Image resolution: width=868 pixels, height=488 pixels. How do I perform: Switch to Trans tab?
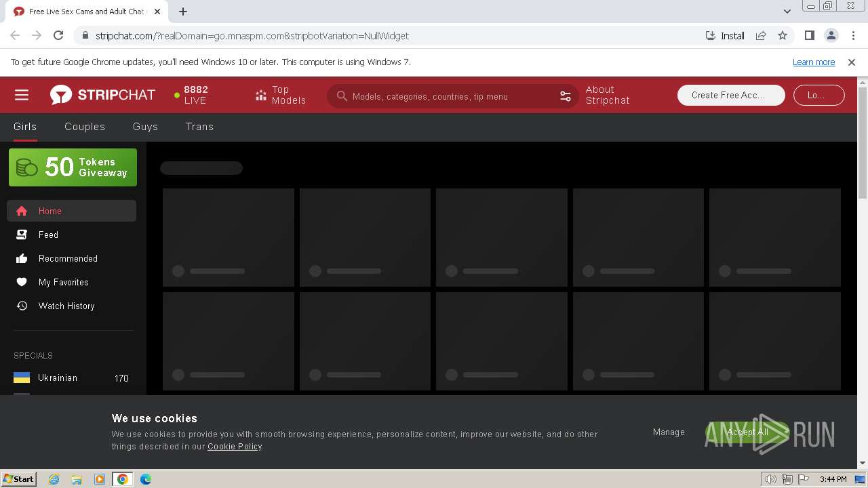pyautogui.click(x=199, y=127)
